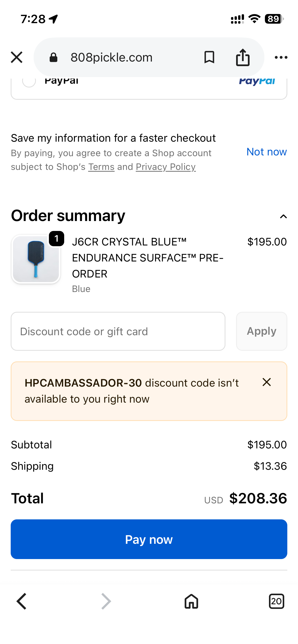Select the PayPal payment radio button
This screenshot has height=644, width=298.
(29, 81)
